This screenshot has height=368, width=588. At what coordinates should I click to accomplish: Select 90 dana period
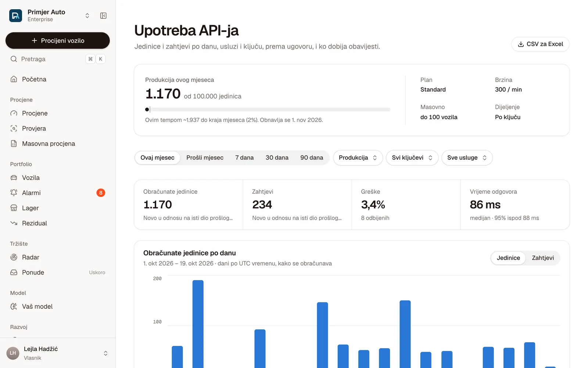pos(312,158)
